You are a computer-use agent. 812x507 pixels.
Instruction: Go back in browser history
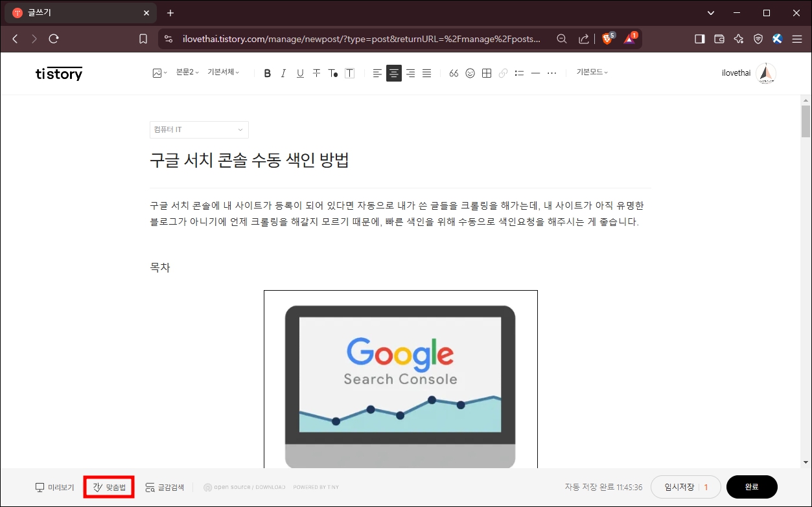(15, 39)
